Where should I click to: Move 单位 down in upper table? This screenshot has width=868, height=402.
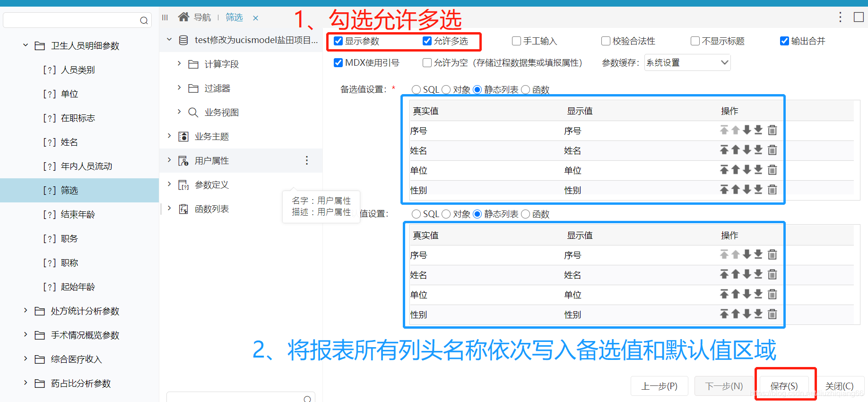(x=747, y=170)
